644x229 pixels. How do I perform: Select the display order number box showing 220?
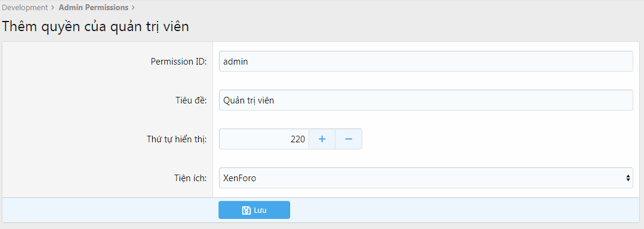pyautogui.click(x=264, y=139)
